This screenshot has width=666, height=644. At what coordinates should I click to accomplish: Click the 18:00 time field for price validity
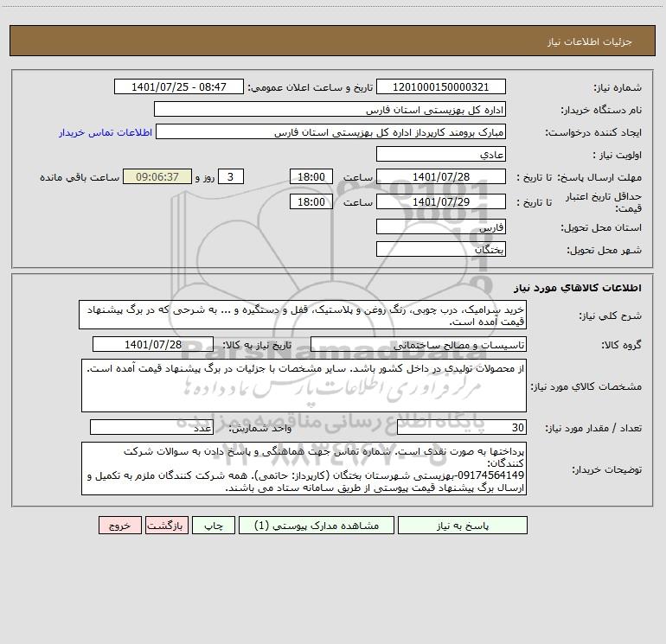[x=311, y=201]
